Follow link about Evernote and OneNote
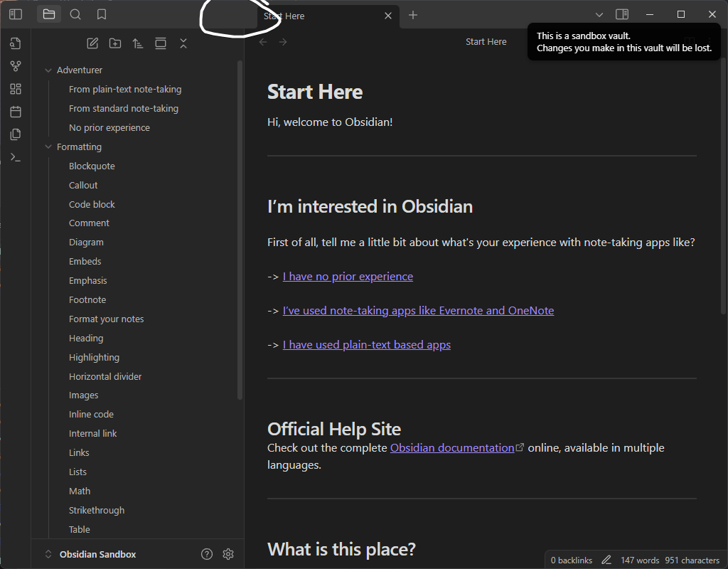The image size is (728, 569). [x=418, y=310]
